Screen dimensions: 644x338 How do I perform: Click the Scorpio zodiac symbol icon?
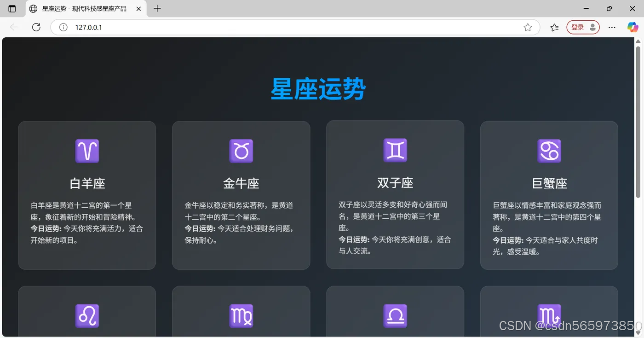[549, 316]
